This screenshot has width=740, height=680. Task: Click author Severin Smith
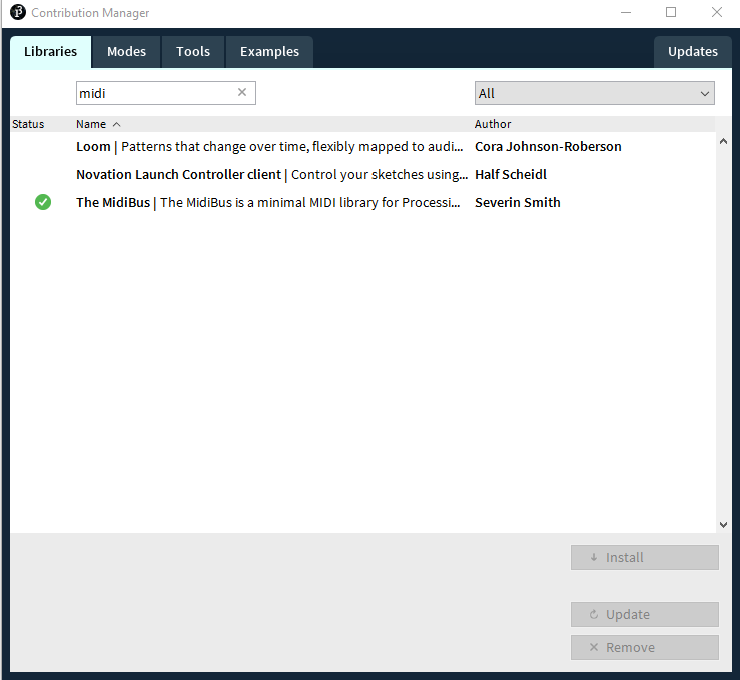[x=518, y=202]
